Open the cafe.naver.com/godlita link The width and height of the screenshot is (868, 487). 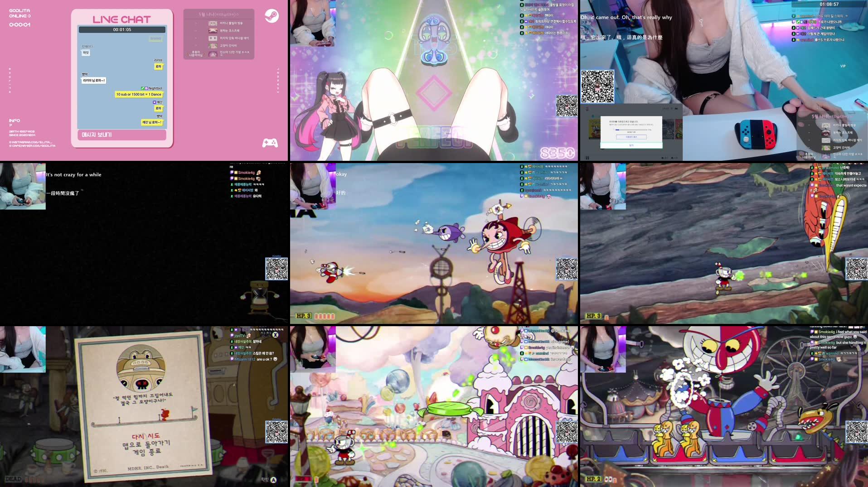(x=32, y=146)
